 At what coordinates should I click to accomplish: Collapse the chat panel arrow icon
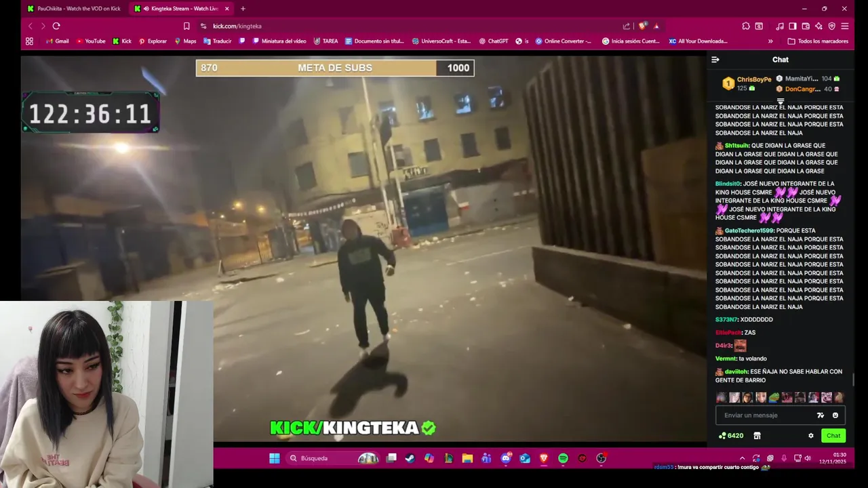[x=715, y=60]
